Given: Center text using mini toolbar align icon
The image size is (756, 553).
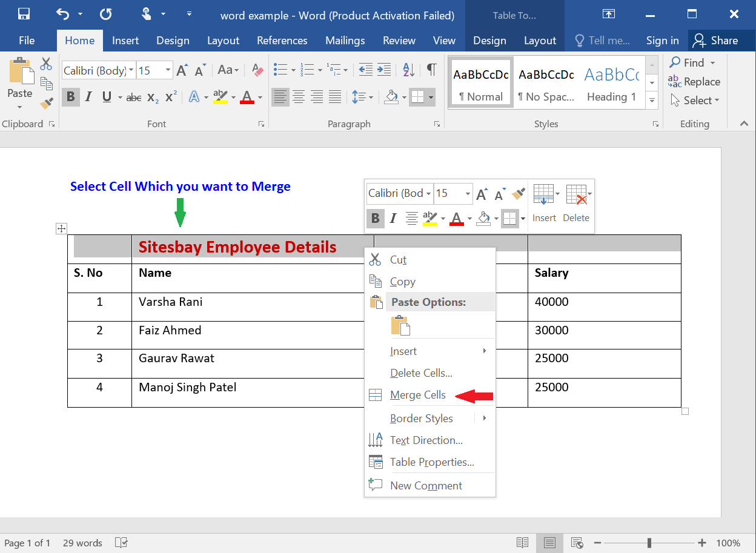Looking at the screenshot, I should [x=412, y=218].
